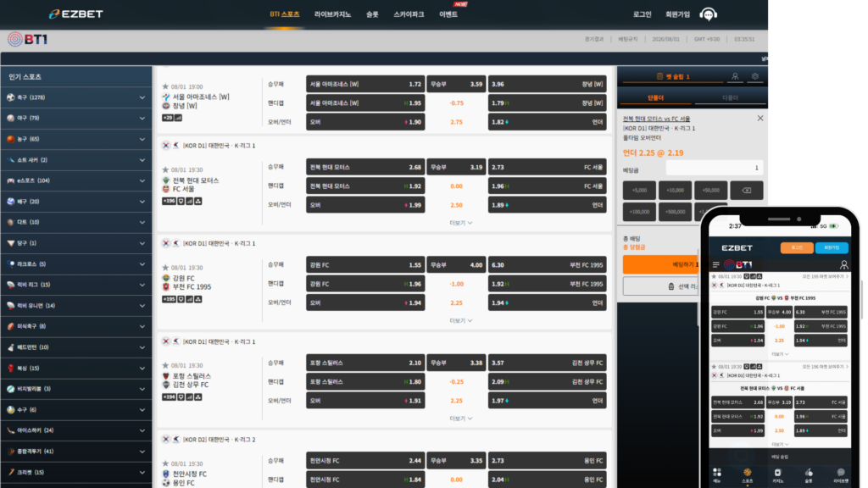The height and width of the screenshot is (488, 868).
Task: Tap orange 로그인 button in phone mockup
Action: [x=797, y=248]
